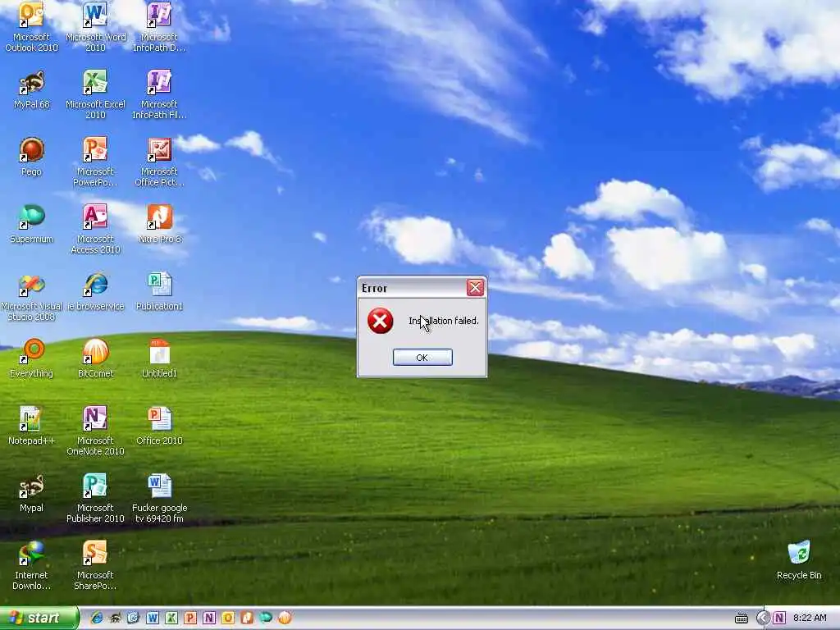Select the Microsoft OneNote 2010 desktop icon

pos(95,431)
